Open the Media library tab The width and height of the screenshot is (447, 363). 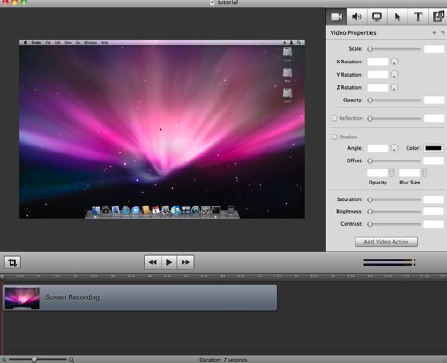pyautogui.click(x=438, y=16)
